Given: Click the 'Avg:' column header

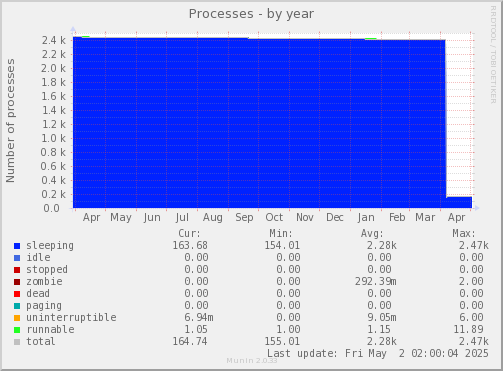Looking at the screenshot, I should [372, 233].
